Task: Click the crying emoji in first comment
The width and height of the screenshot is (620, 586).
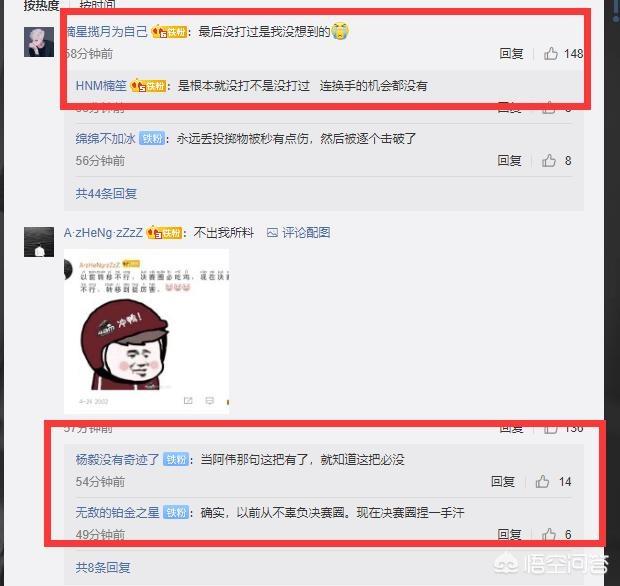Action: (x=340, y=31)
